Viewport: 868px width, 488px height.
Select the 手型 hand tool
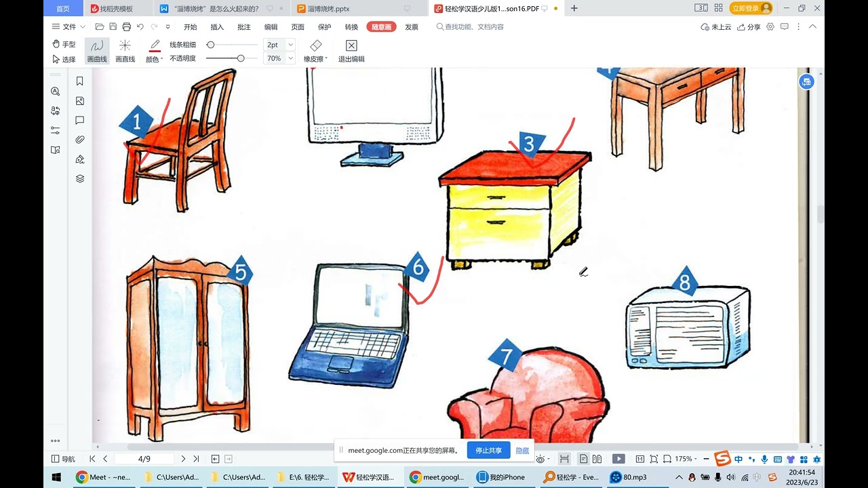[64, 44]
